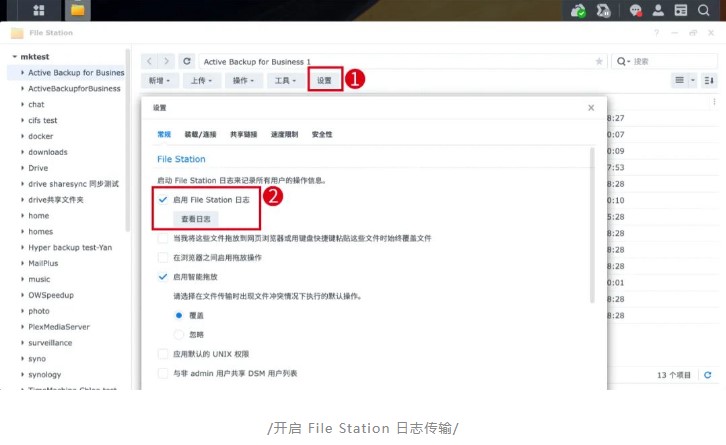Open the backup status tray icon
726x445 pixels.
pos(603,10)
